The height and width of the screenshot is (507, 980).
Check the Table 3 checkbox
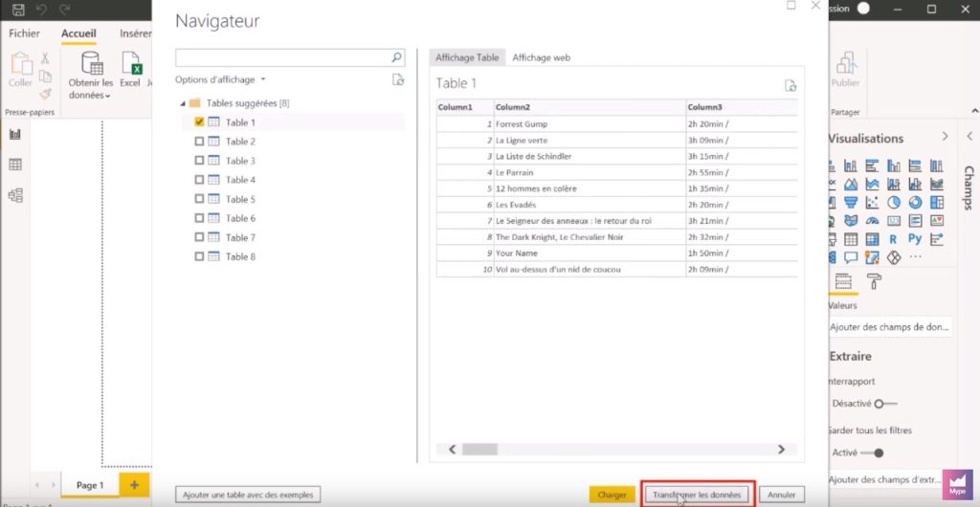click(x=199, y=161)
